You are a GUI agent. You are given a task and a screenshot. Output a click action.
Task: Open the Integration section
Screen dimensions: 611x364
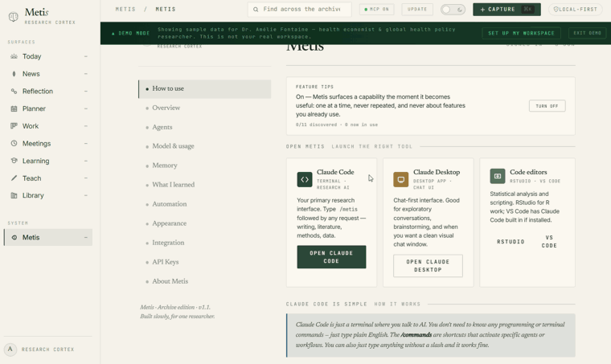(x=204, y=243)
